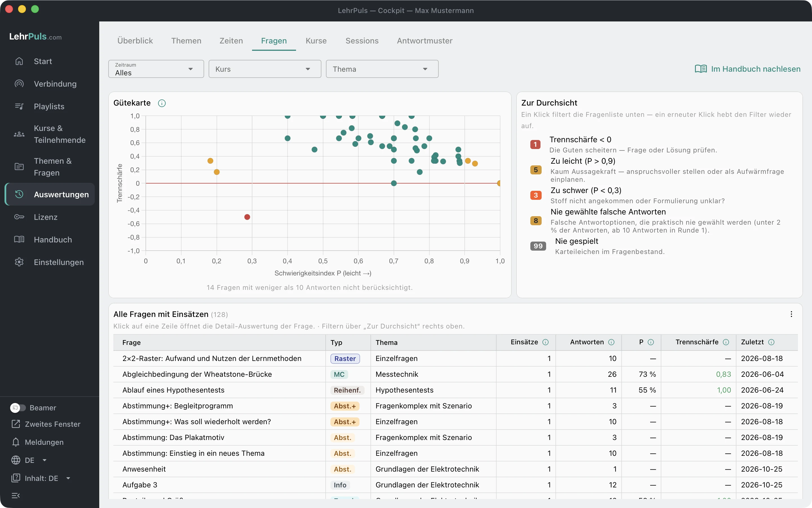Viewport: 812px width, 508px height.
Task: Click info icon next to Einsätze column
Action: click(546, 342)
